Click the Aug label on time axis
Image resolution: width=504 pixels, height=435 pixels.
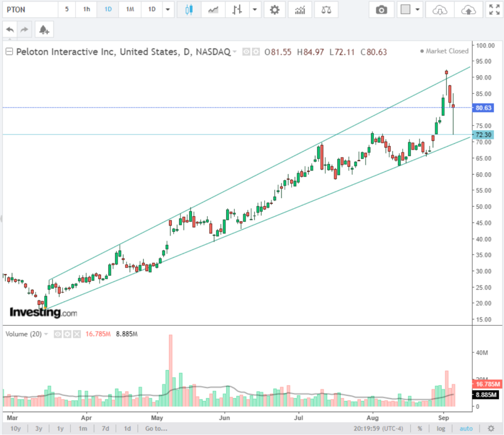[372, 418]
